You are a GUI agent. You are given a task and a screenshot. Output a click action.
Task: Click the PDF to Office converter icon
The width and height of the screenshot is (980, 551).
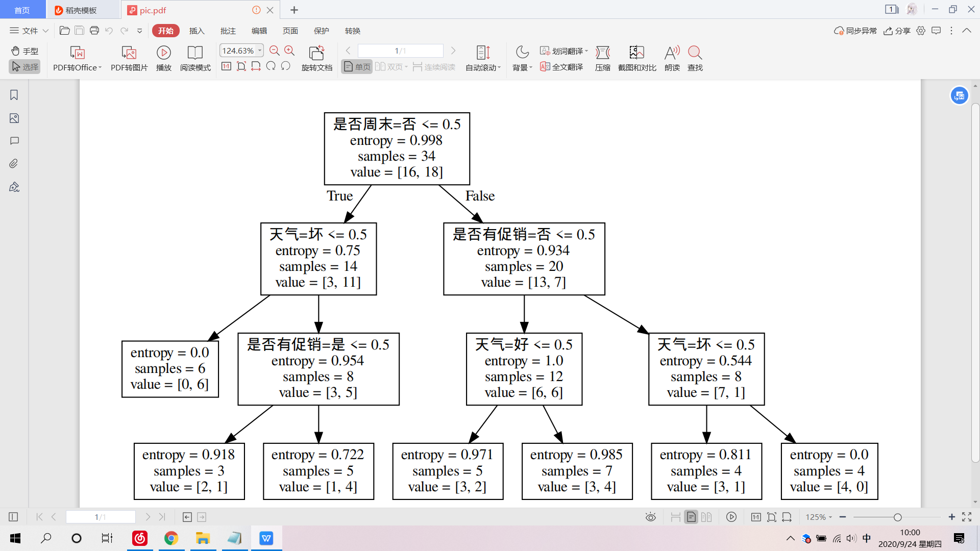pyautogui.click(x=77, y=53)
